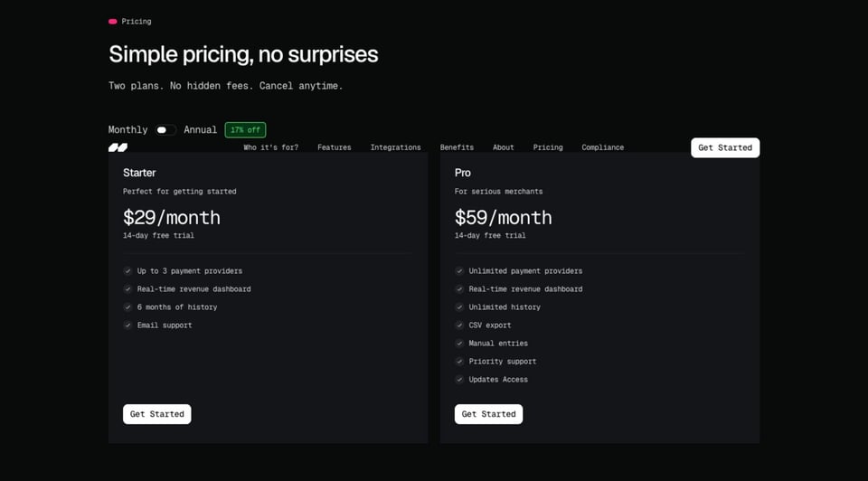
Task: Jump to Pricing via navbar link
Action: click(x=548, y=147)
